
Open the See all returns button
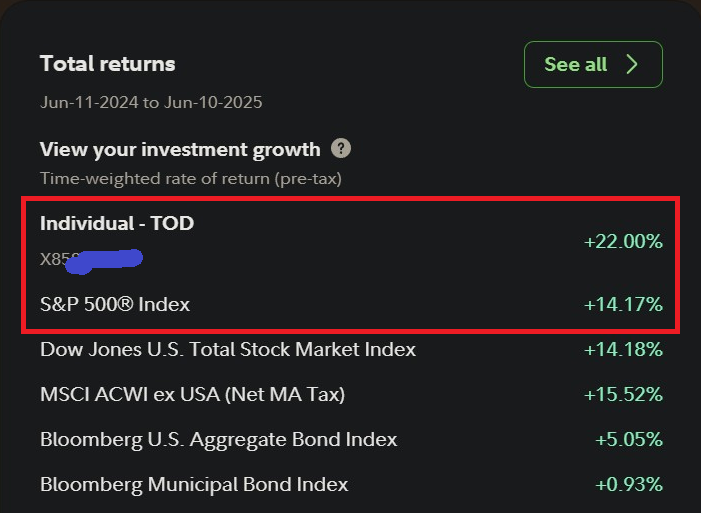pyautogui.click(x=592, y=64)
